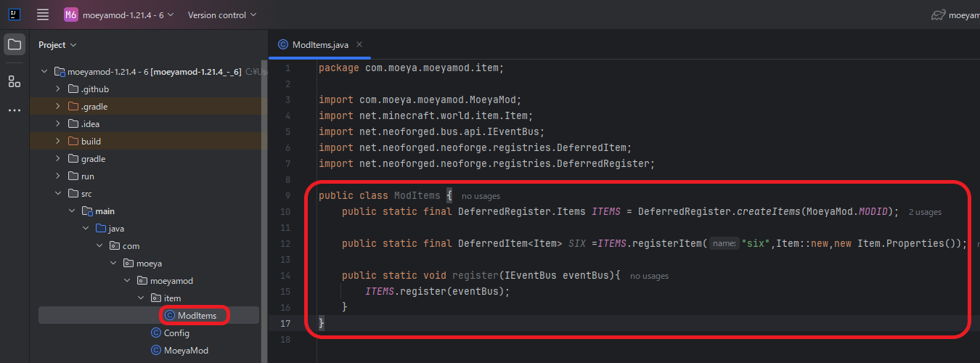This screenshot has height=363, width=980.
Task: Open the Structure tool window icon
Action: [x=15, y=81]
